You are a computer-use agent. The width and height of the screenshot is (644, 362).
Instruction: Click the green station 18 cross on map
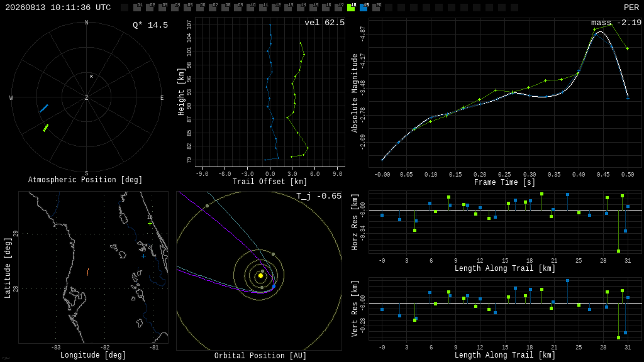(x=150, y=223)
